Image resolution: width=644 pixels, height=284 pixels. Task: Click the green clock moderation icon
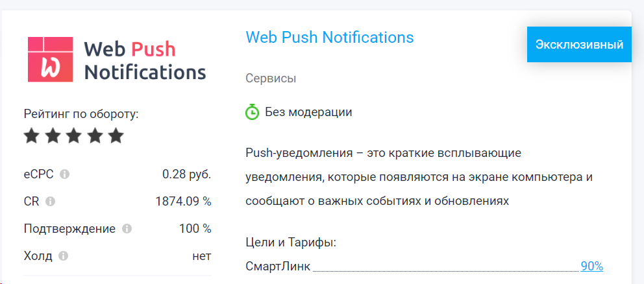tap(253, 112)
